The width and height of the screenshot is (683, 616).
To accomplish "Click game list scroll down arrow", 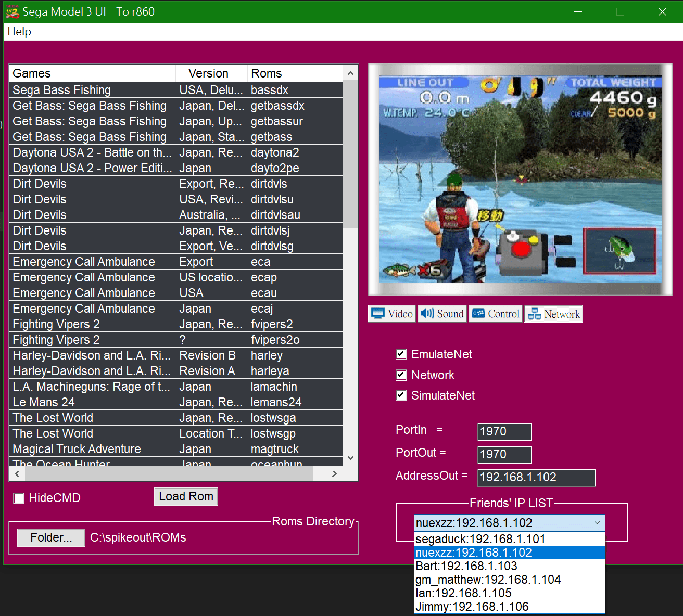I will click(350, 458).
